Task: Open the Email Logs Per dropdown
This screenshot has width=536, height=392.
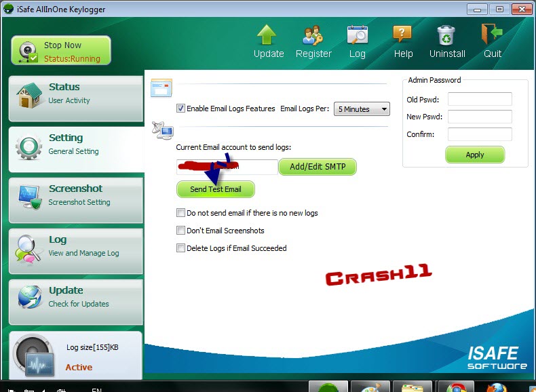Action: (x=362, y=109)
